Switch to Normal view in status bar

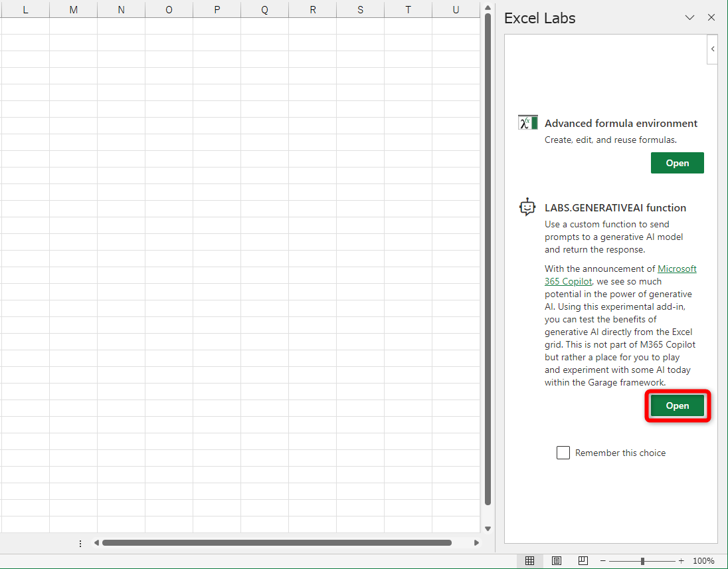click(530, 560)
